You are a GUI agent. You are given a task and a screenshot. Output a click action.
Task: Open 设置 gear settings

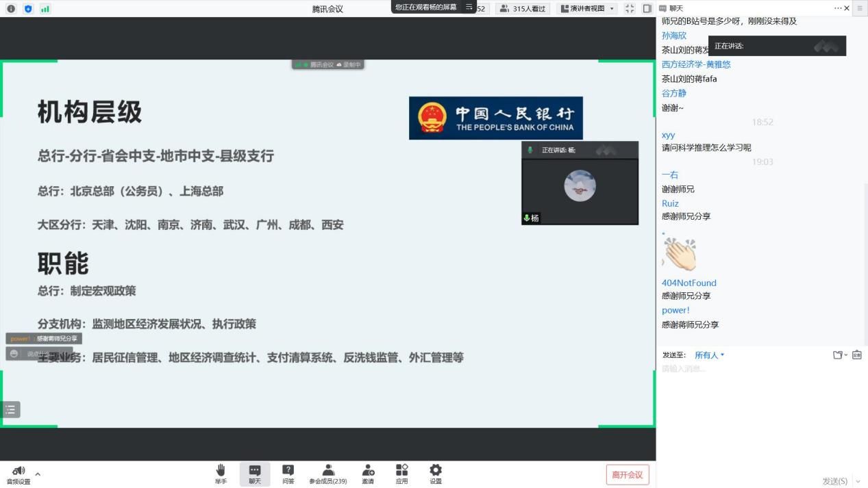tap(436, 474)
